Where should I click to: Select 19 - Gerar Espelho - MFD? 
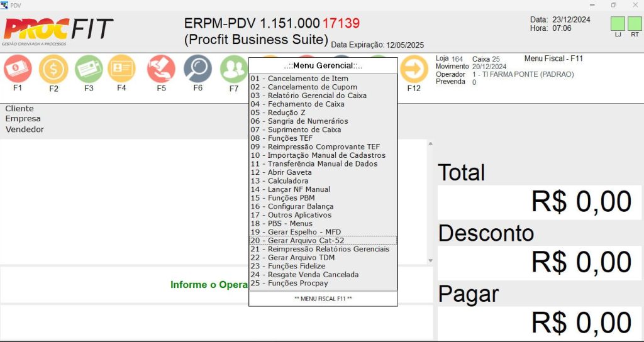323,232
